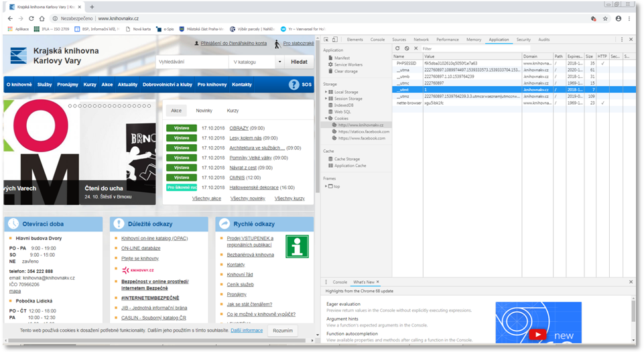Open 'Knihovní on-line katalog (OPAC)' link
The height and width of the screenshot is (352, 644).
click(154, 238)
